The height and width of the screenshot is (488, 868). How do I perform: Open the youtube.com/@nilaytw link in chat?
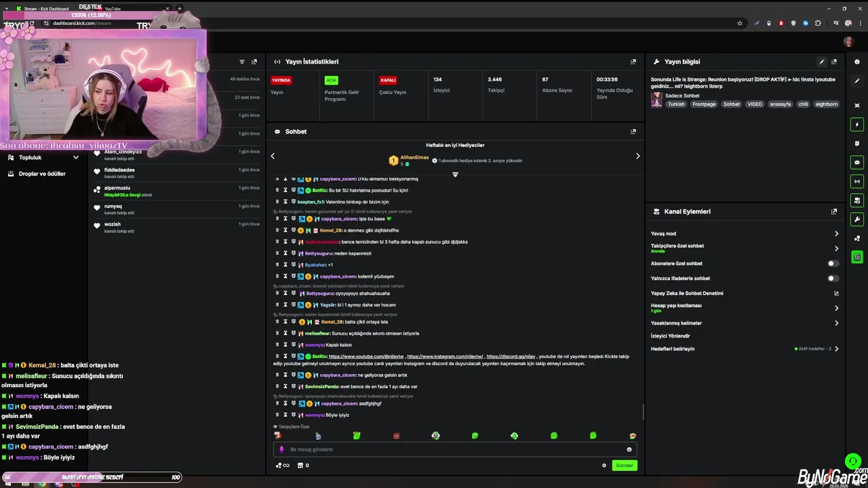pos(366,357)
